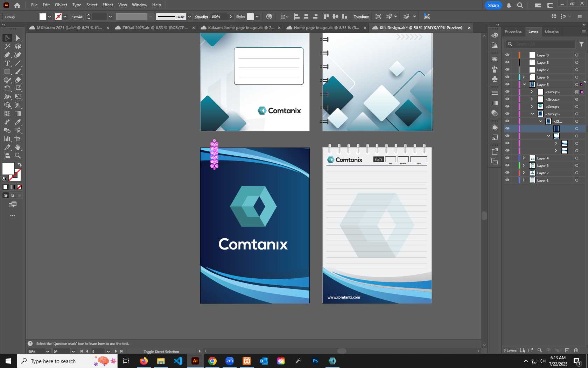Click the Opacity label link

201,16
